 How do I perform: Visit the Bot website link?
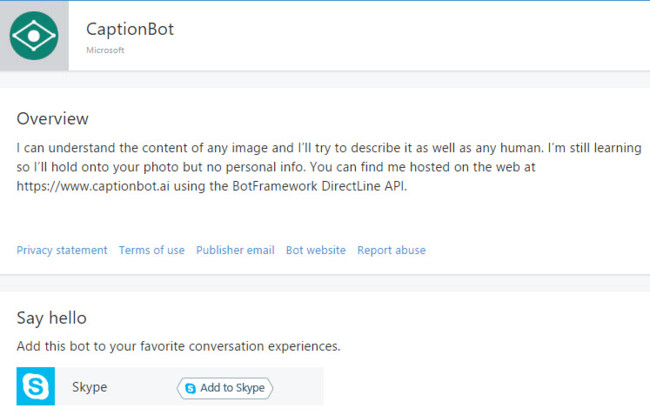click(x=316, y=250)
